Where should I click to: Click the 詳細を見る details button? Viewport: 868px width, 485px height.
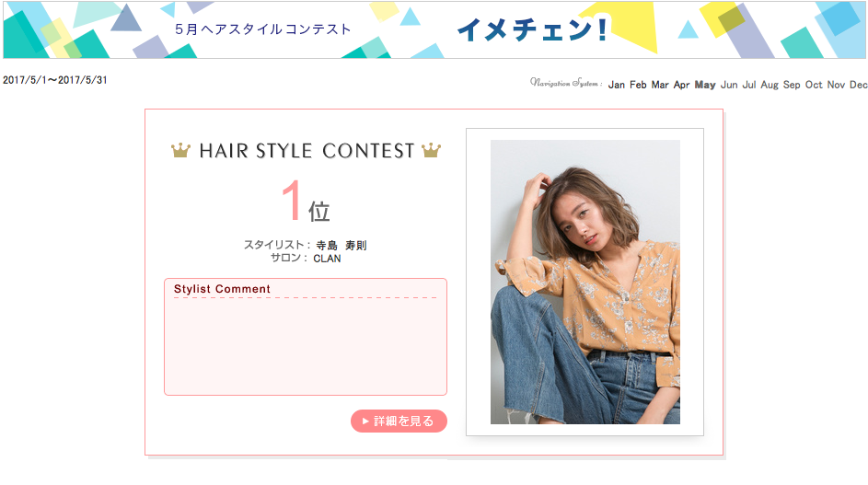399,421
